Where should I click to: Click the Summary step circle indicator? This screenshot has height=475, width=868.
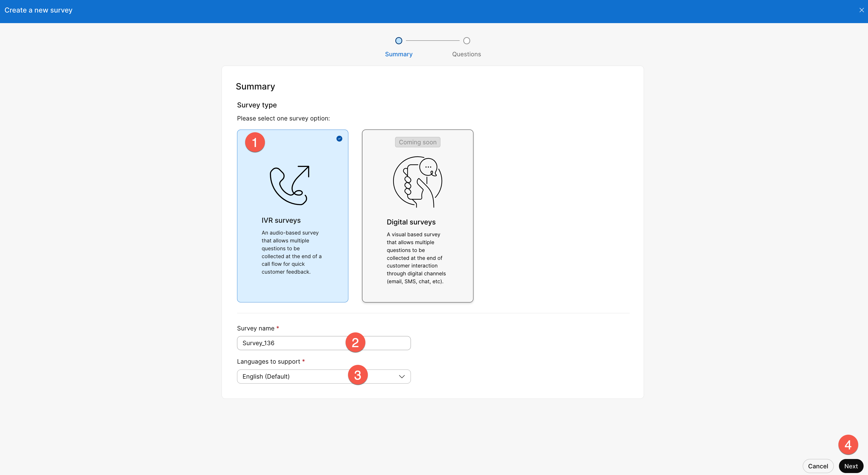[399, 41]
